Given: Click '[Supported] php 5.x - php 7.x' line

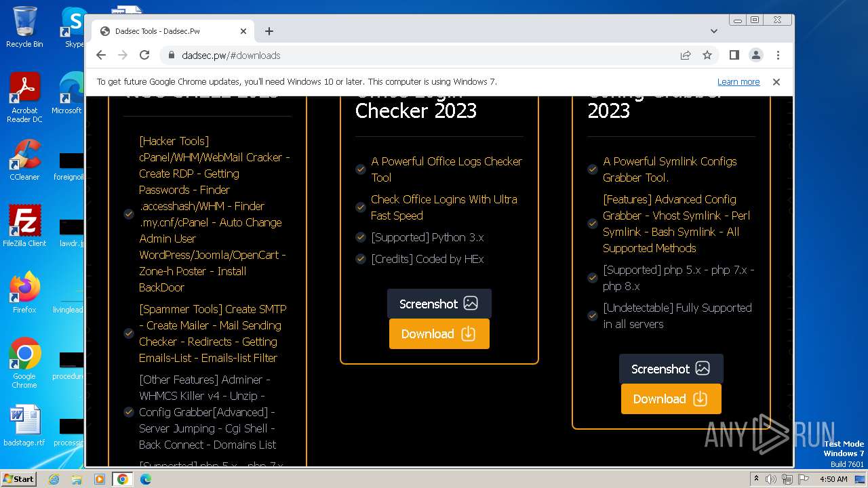Looking at the screenshot, I should pos(679,278).
